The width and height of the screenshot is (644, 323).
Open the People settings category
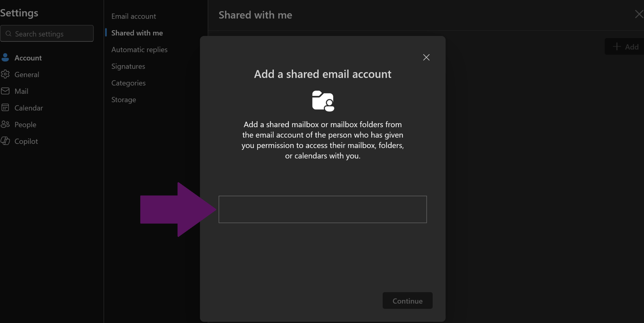tap(25, 125)
